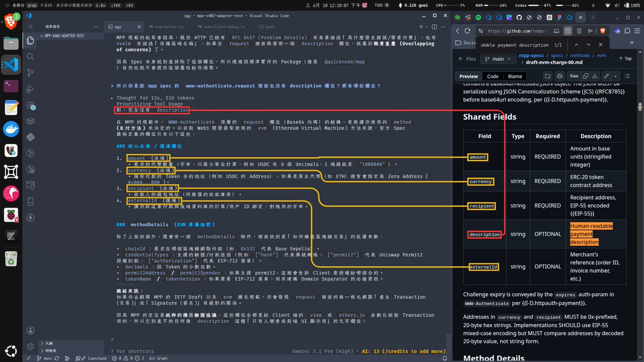Focus the Brave address bar URL

point(519,31)
